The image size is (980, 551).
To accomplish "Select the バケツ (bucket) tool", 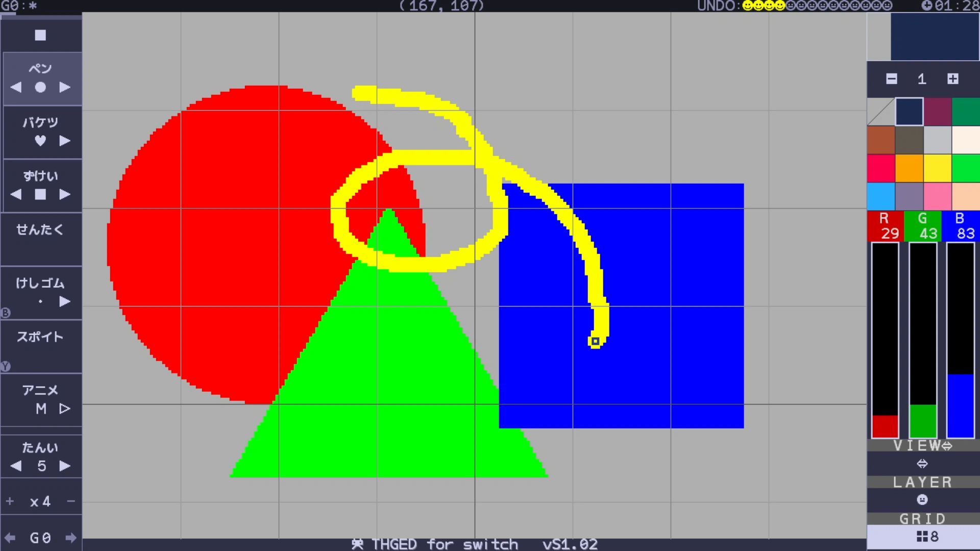I will (x=40, y=122).
